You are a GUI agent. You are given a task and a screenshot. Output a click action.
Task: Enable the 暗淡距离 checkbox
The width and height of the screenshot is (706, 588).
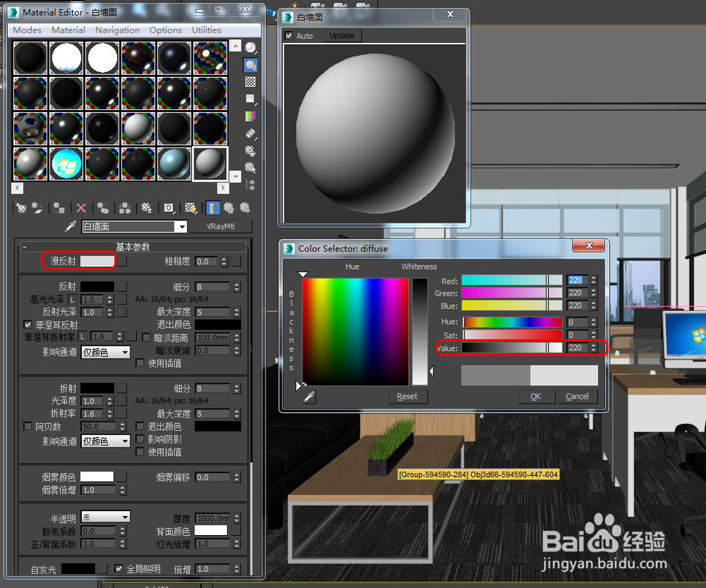coord(146,337)
